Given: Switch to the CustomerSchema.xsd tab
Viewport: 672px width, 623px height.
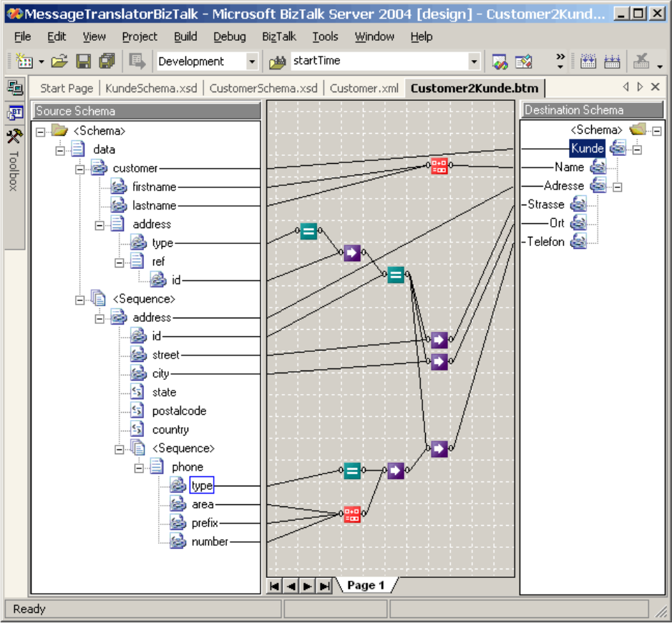Looking at the screenshot, I should (x=263, y=88).
